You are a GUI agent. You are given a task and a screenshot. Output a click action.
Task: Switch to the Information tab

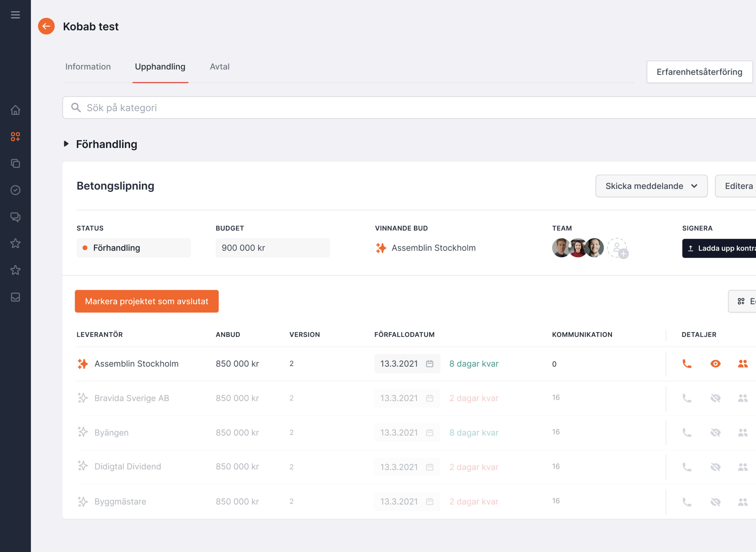[88, 67]
